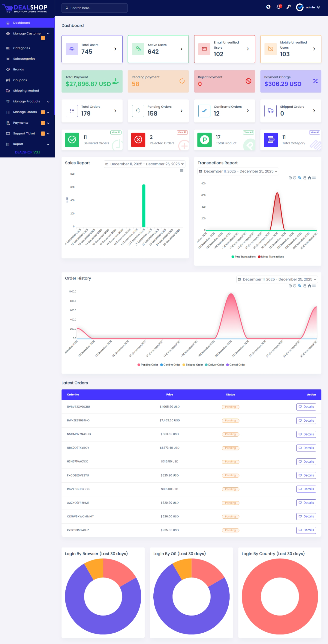The image size is (328, 644).
Task: Click Details for order 8VBVBZXVDCBU
Action: tap(306, 407)
